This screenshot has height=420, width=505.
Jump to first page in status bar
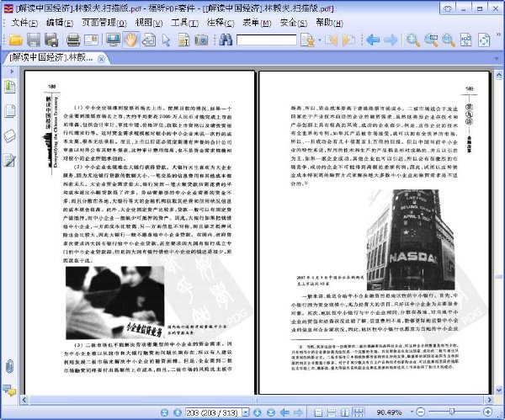[165, 412]
